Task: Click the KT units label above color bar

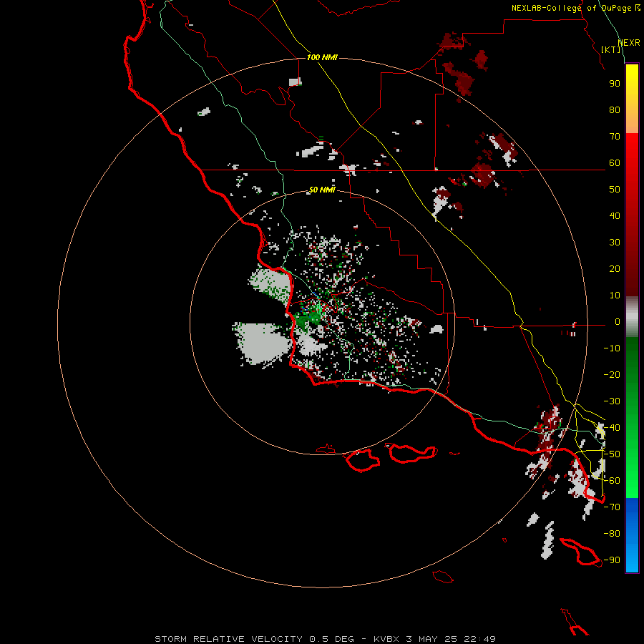Action: click(x=611, y=49)
